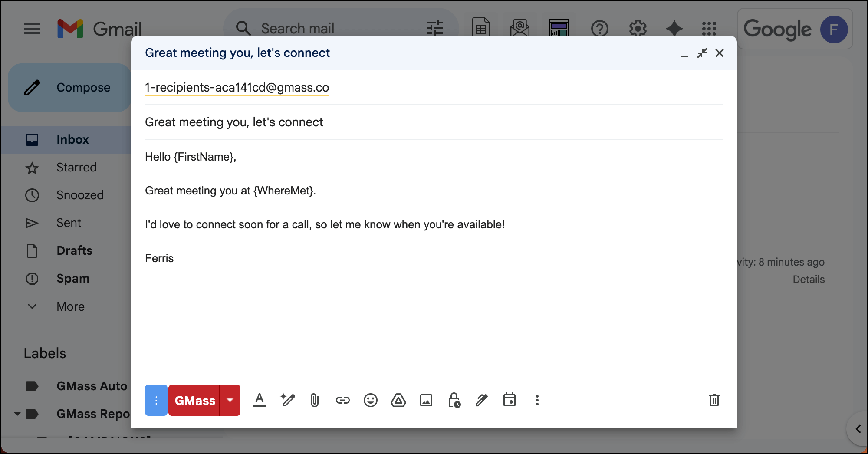Click the insert photo icon
Screen dimensions: 868x454
coord(426,400)
